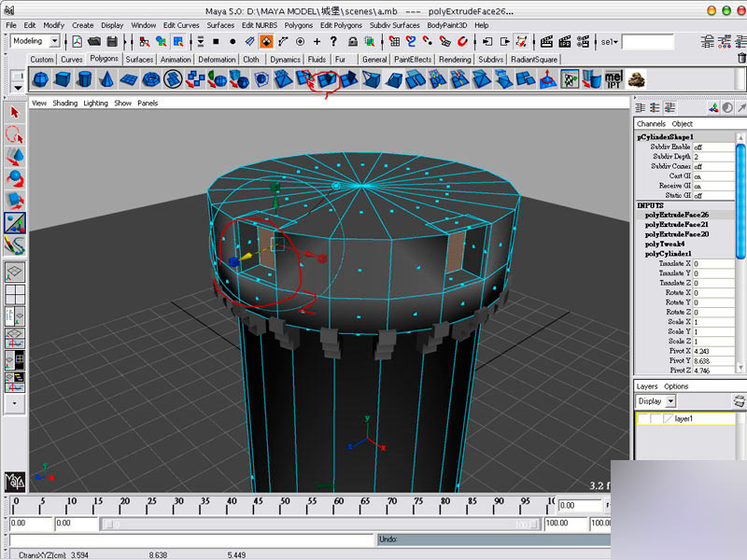Open the Modeling menu set dropdown
The image size is (747, 560).
click(55, 41)
